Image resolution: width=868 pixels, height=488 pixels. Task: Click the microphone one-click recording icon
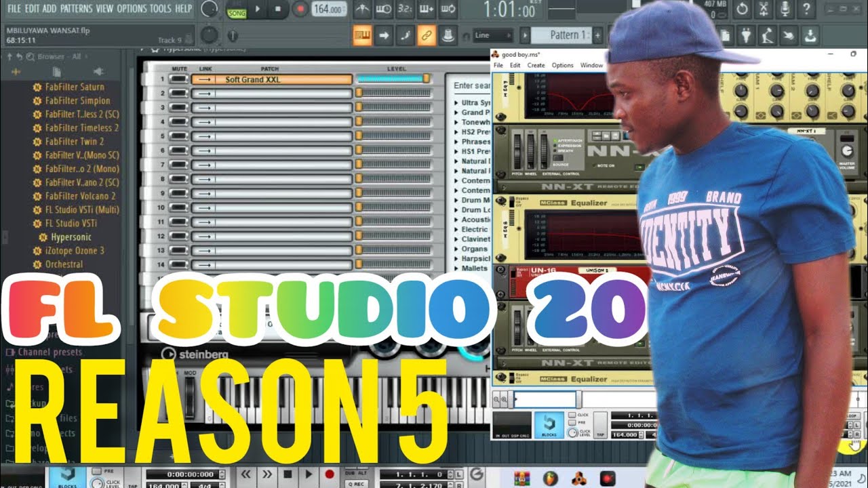(x=785, y=9)
